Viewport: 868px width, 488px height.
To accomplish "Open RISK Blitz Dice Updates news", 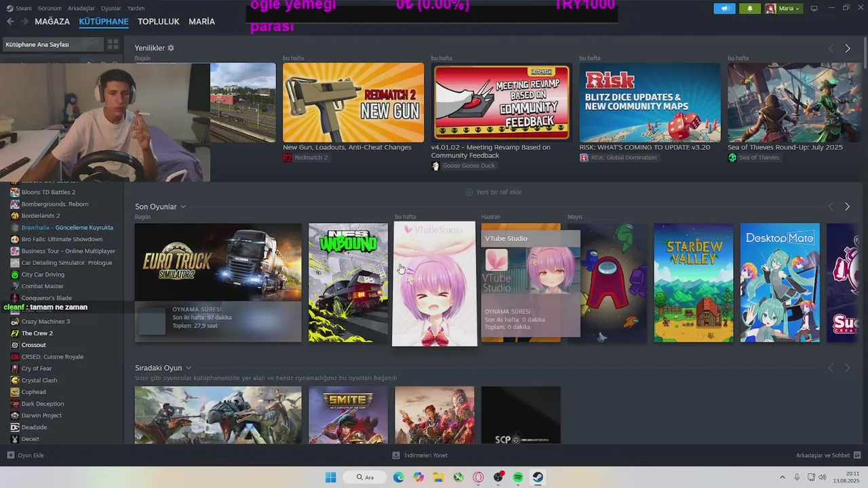I will tap(650, 102).
